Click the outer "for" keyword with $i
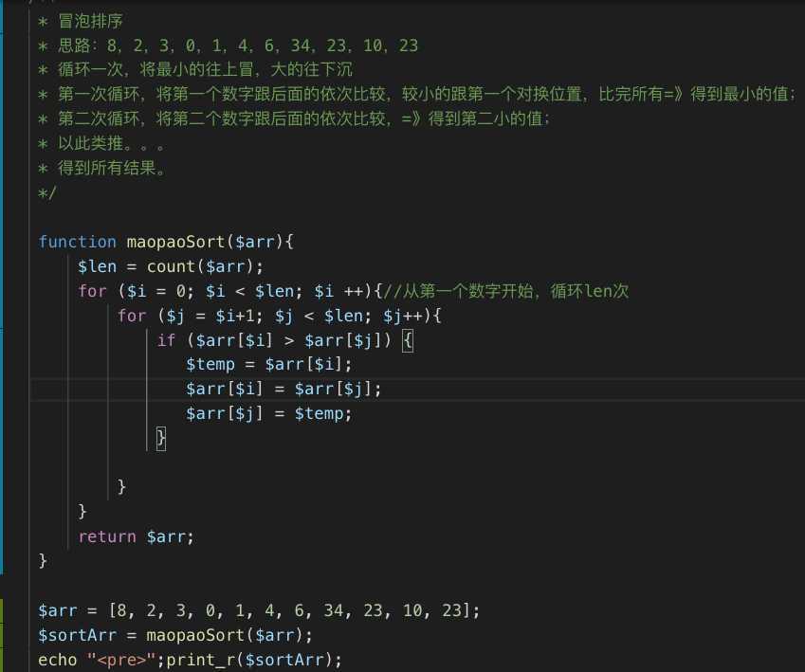 (92, 291)
